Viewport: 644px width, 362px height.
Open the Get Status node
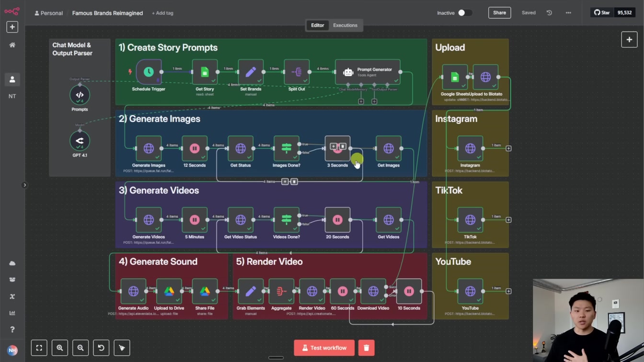pos(241,148)
